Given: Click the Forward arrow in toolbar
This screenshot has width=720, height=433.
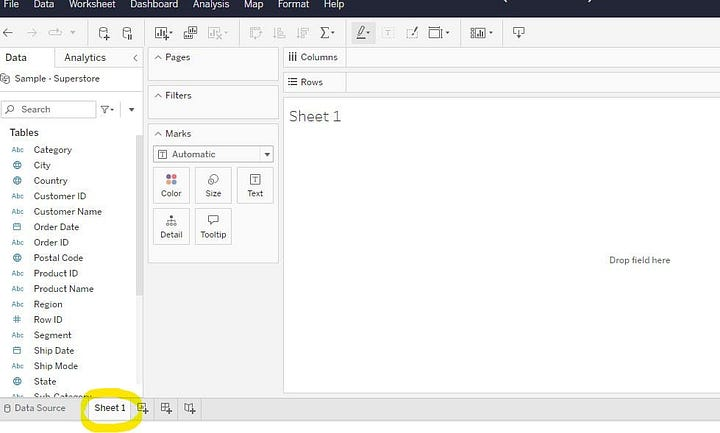Looking at the screenshot, I should tap(32, 33).
